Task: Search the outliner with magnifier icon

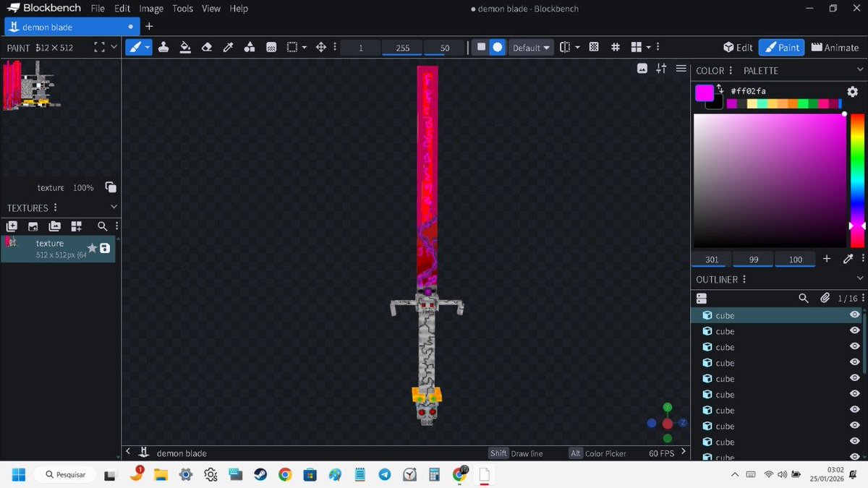Action: point(804,298)
